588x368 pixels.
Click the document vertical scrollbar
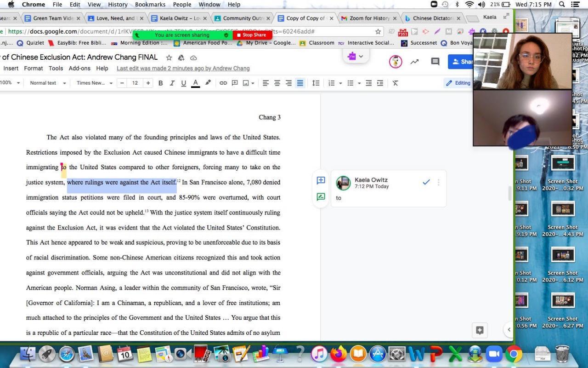pos(509,193)
